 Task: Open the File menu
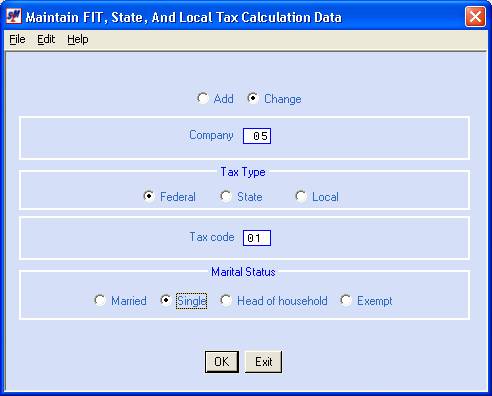coord(17,39)
